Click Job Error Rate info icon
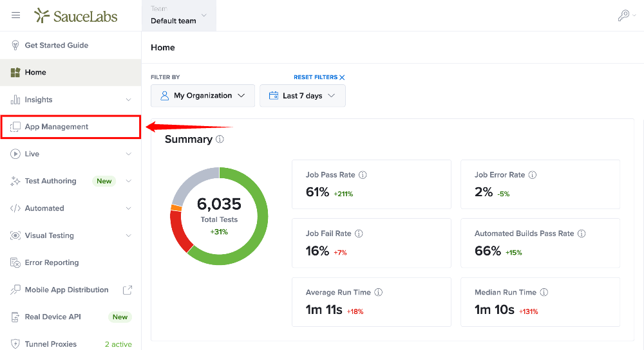 pos(533,175)
